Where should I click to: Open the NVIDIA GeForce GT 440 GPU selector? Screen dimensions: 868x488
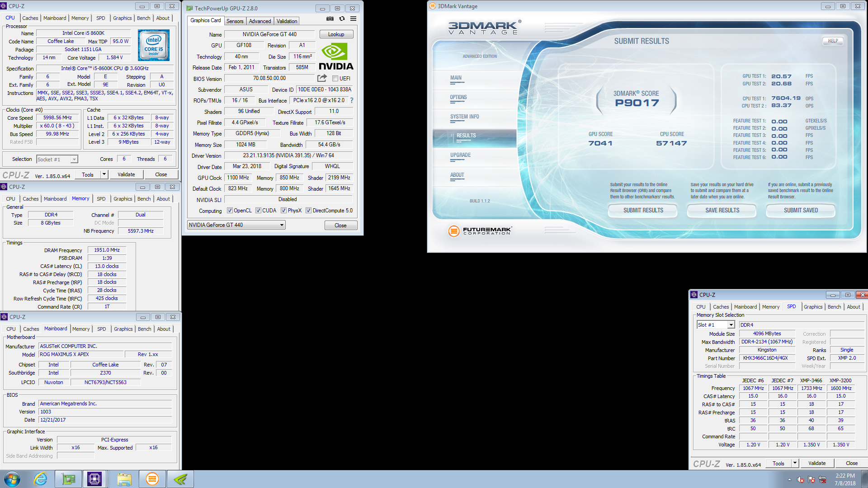click(236, 225)
